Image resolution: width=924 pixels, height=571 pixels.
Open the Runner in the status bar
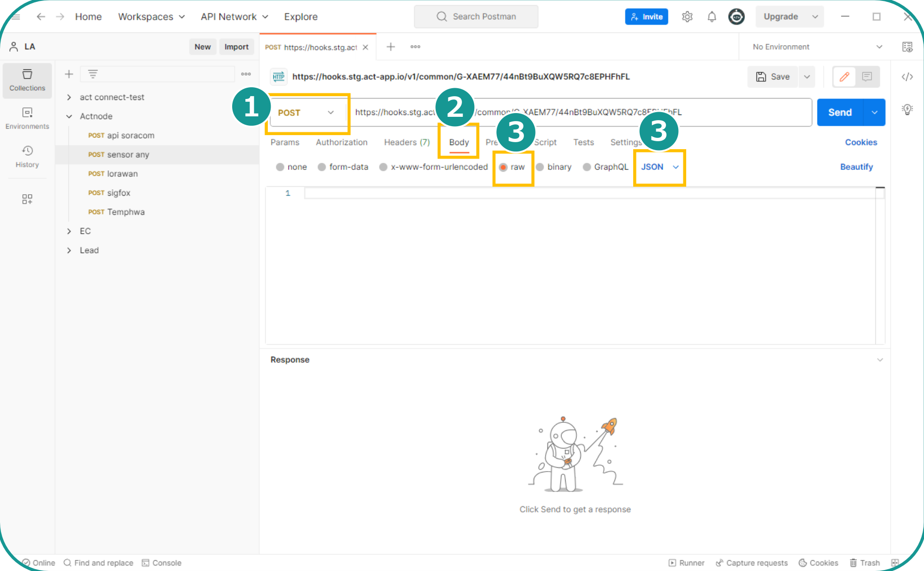pos(687,563)
